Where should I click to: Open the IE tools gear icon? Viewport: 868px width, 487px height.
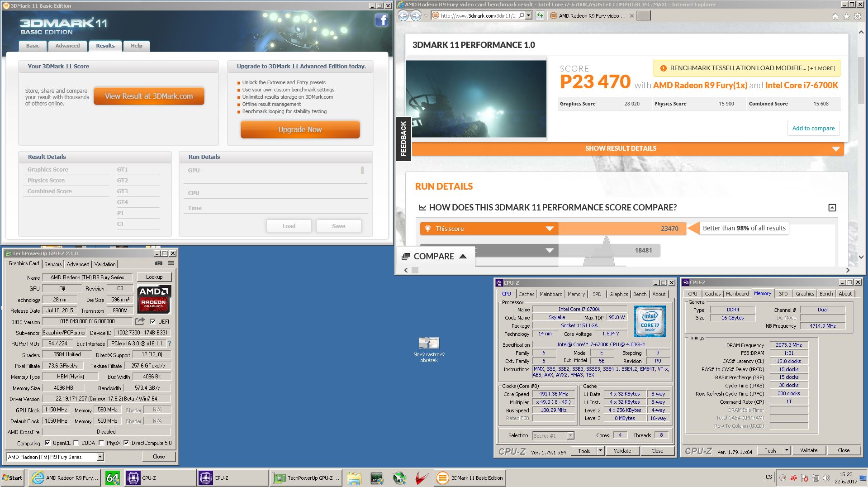[858, 16]
